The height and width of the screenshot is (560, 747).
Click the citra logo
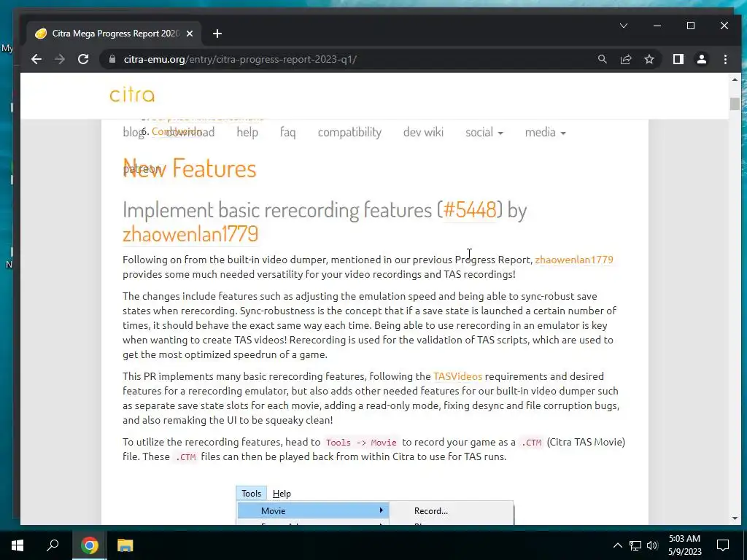[132, 95]
